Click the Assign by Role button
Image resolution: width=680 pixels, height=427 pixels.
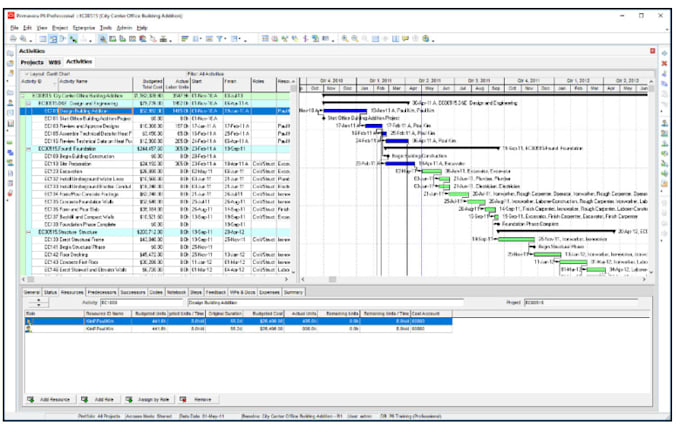[x=148, y=399]
